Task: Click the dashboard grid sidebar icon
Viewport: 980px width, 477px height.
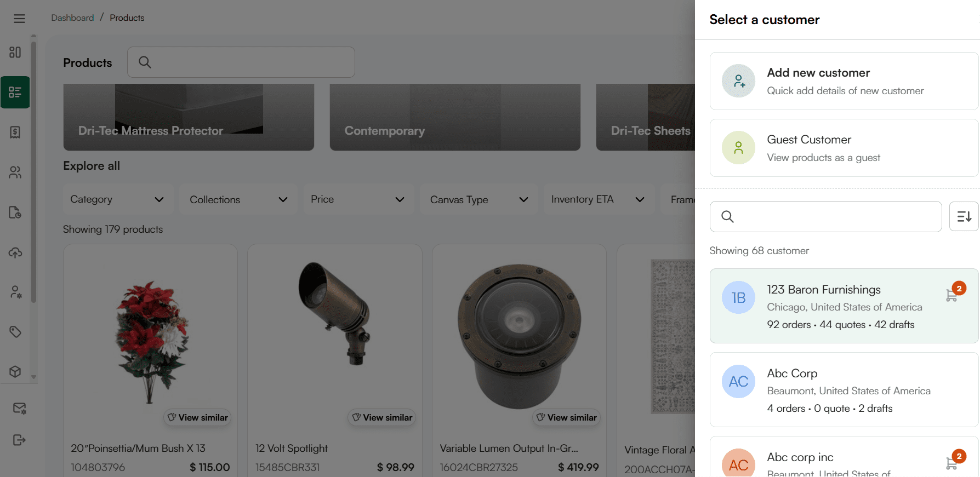Action: pos(15,53)
